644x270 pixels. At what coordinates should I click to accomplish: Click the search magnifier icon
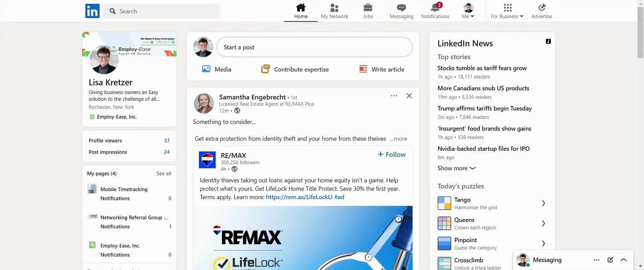(x=112, y=11)
